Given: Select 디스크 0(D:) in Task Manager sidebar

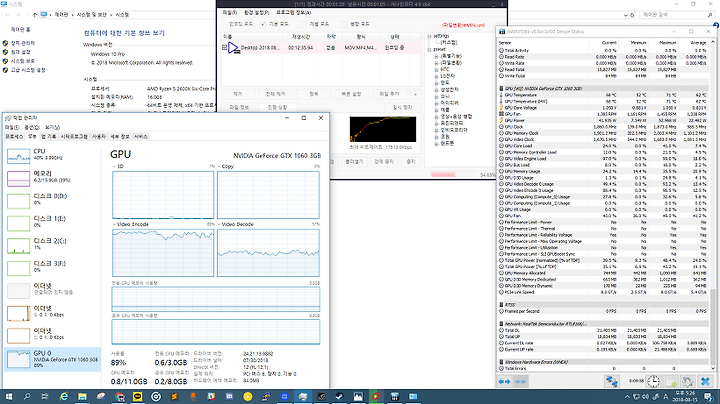Looking at the screenshot, I should (x=51, y=201).
